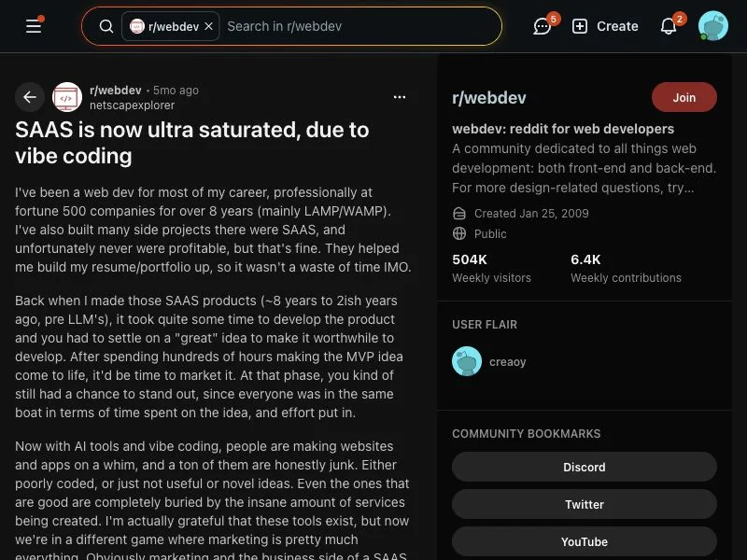Click the COMMUNITY BOOKMARKS heading
747x560 pixels.
[526, 434]
